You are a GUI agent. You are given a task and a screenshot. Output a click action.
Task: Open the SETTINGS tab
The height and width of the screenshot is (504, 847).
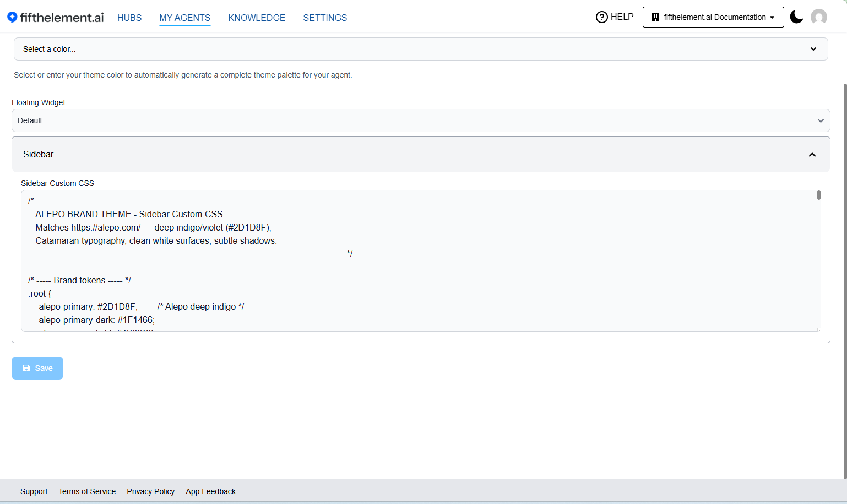[x=325, y=18]
